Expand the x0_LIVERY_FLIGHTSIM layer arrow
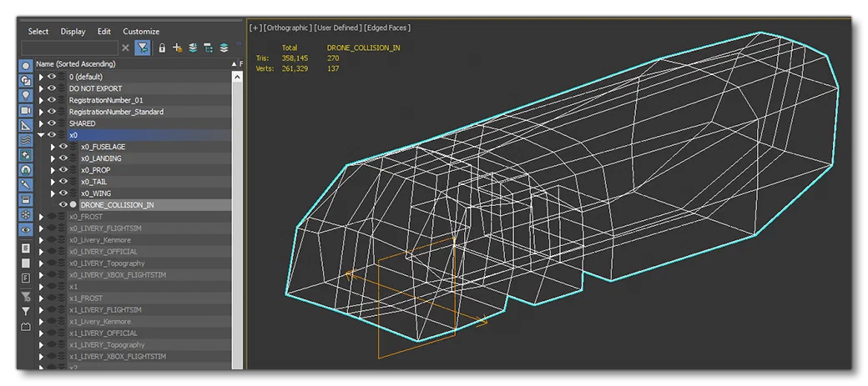 point(41,228)
